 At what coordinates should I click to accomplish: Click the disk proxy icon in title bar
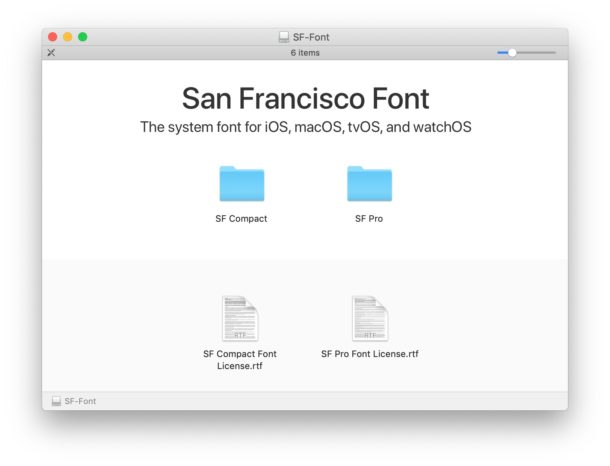[x=284, y=37]
